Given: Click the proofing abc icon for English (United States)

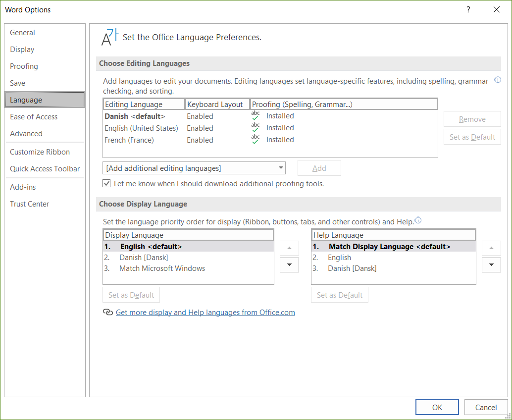Looking at the screenshot, I should click(256, 128).
